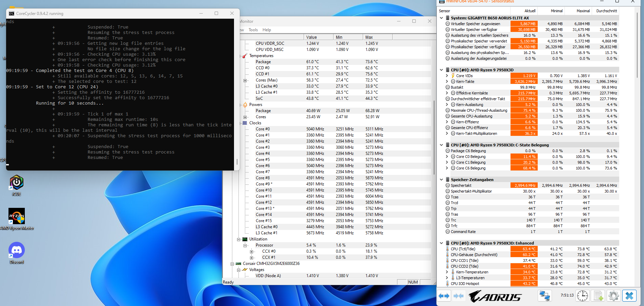The width and height of the screenshot is (644, 306).
Task: Click the thermometer icon beside Kern-Temperaturen
Action: click(x=453, y=272)
